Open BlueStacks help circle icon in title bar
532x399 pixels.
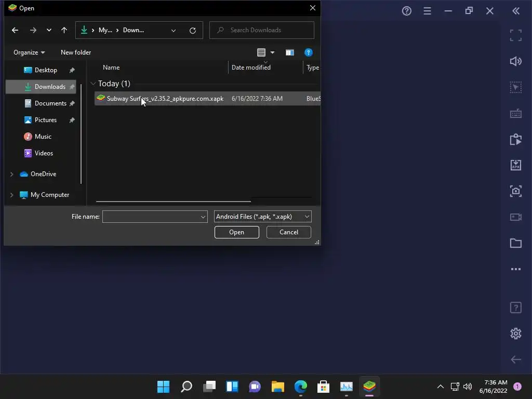coord(406,11)
